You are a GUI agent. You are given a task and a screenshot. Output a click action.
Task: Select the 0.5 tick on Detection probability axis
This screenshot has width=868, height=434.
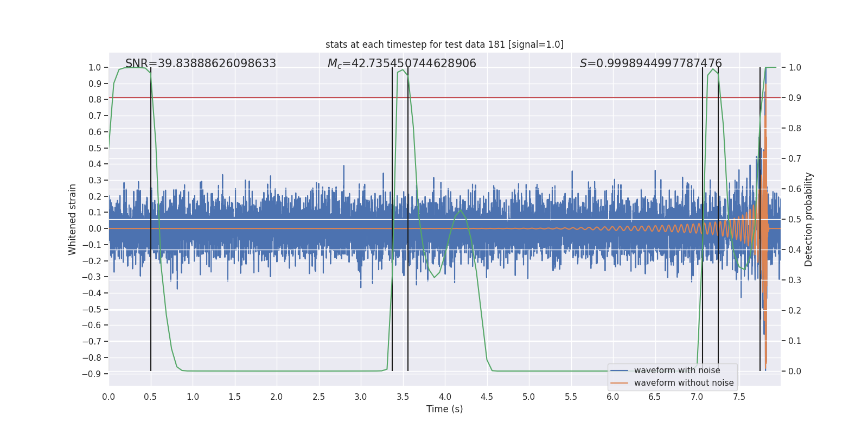click(795, 219)
